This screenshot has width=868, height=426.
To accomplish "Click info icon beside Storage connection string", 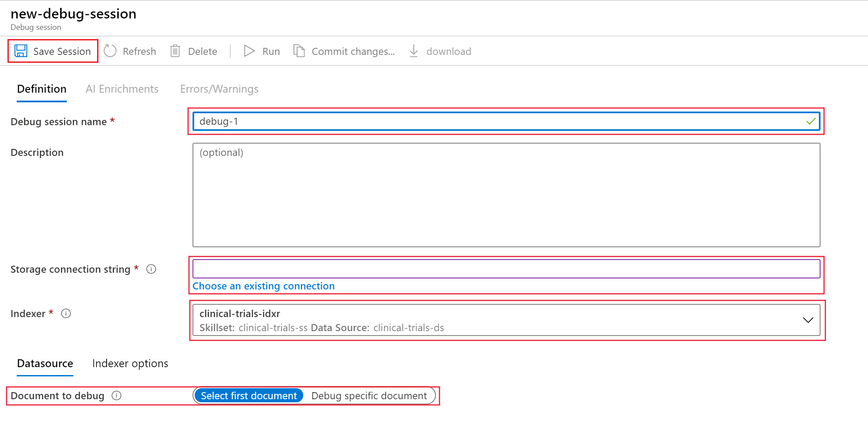I will [151, 269].
